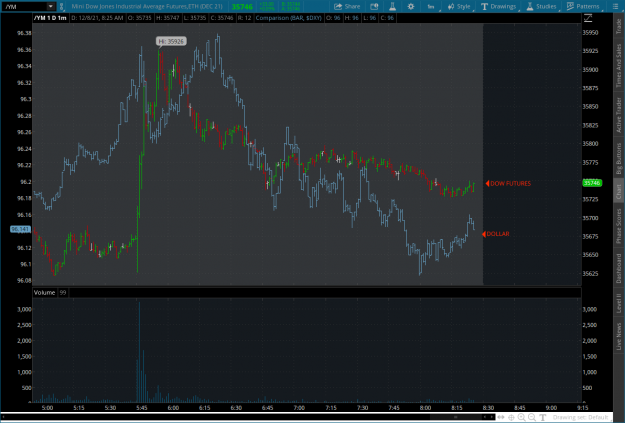The width and height of the screenshot is (625, 423).
Task: Expand the /YM symbol dropdown arrow
Action: (51, 6)
